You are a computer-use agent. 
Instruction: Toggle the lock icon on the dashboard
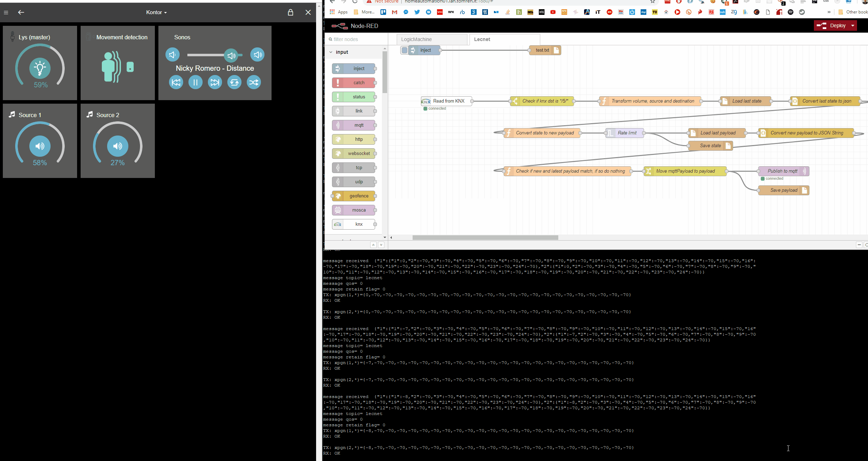coord(291,12)
